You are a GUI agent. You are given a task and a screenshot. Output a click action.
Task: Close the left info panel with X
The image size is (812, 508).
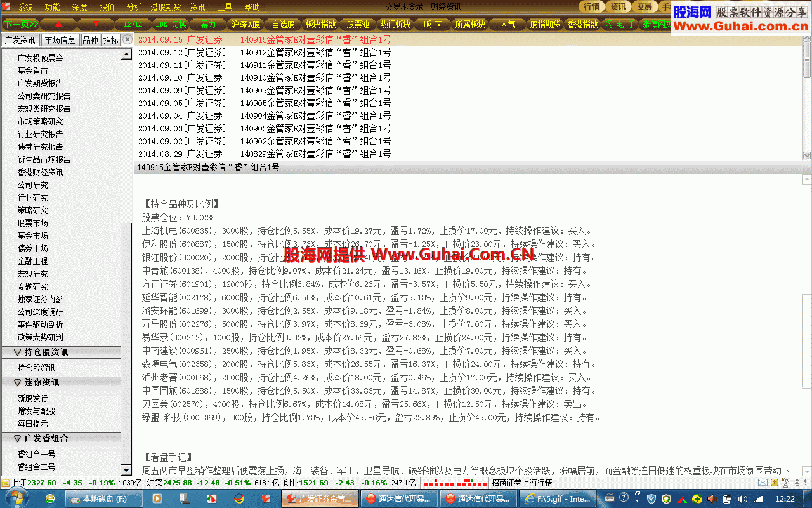click(127, 39)
